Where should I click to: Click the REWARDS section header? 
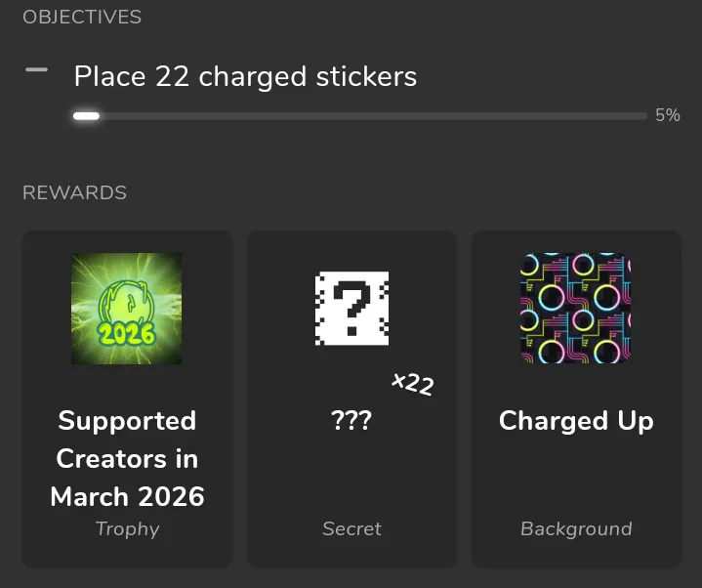pyautogui.click(x=74, y=192)
